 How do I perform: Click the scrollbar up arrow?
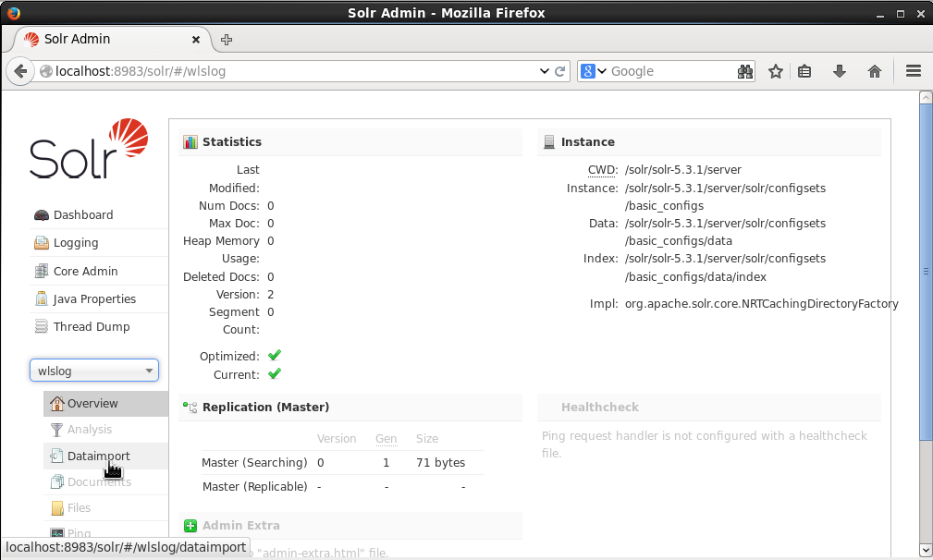coord(926,97)
